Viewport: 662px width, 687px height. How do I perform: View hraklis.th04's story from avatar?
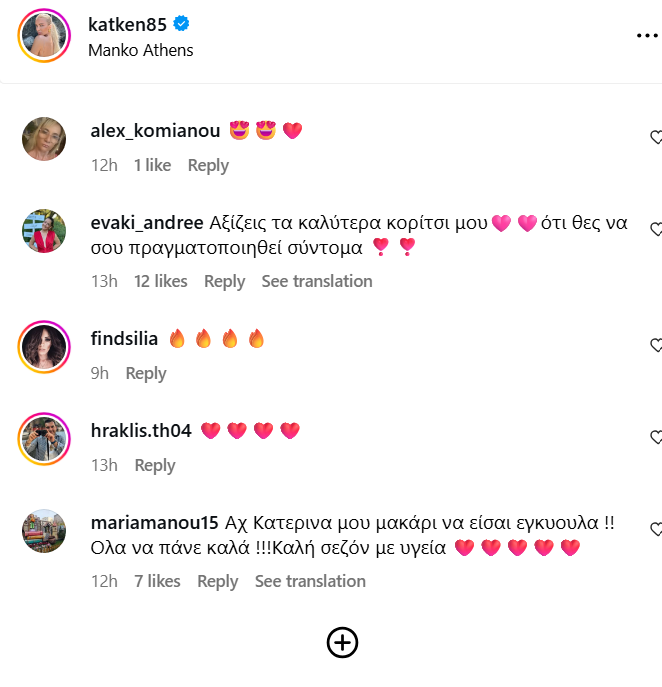tap(44, 439)
